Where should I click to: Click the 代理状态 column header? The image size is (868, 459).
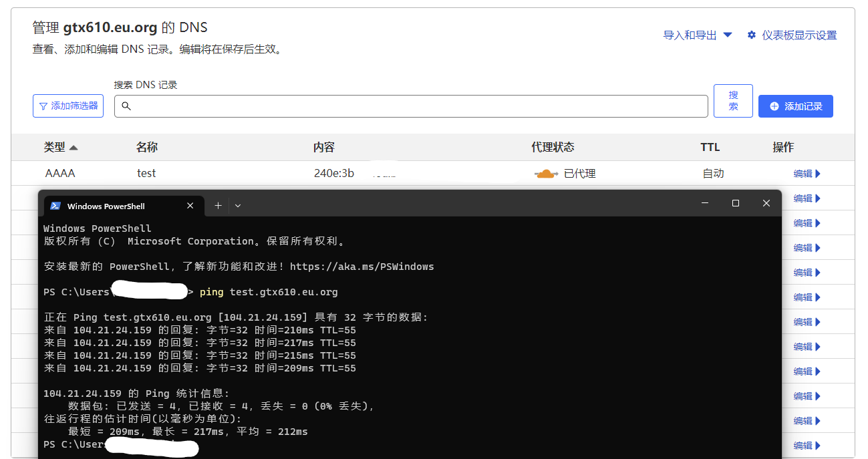coord(553,147)
